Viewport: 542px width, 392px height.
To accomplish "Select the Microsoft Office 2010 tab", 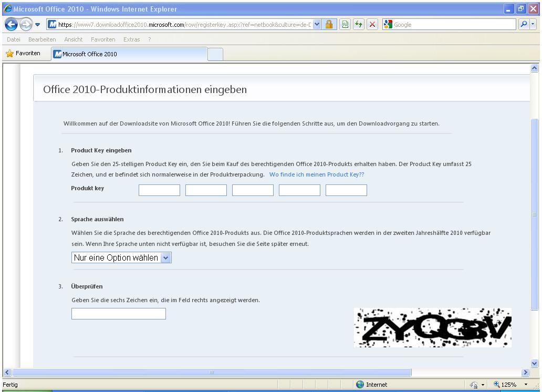I will (x=129, y=54).
